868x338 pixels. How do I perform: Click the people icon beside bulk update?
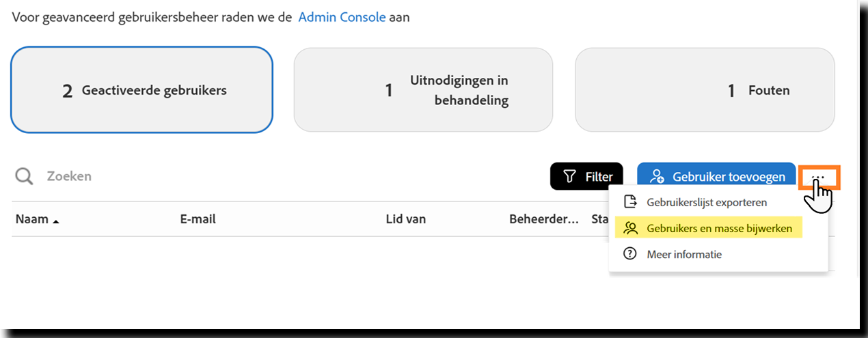(x=630, y=229)
